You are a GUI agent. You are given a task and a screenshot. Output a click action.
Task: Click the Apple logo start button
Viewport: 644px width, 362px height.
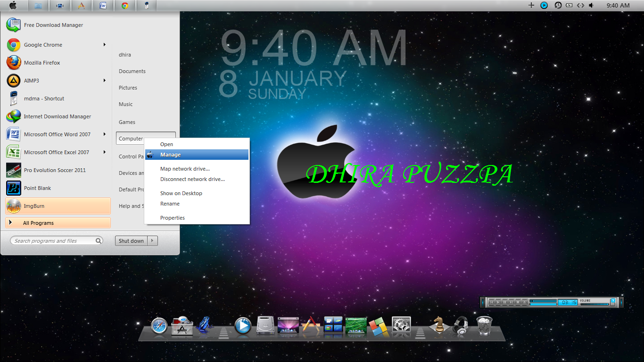coord(13,6)
